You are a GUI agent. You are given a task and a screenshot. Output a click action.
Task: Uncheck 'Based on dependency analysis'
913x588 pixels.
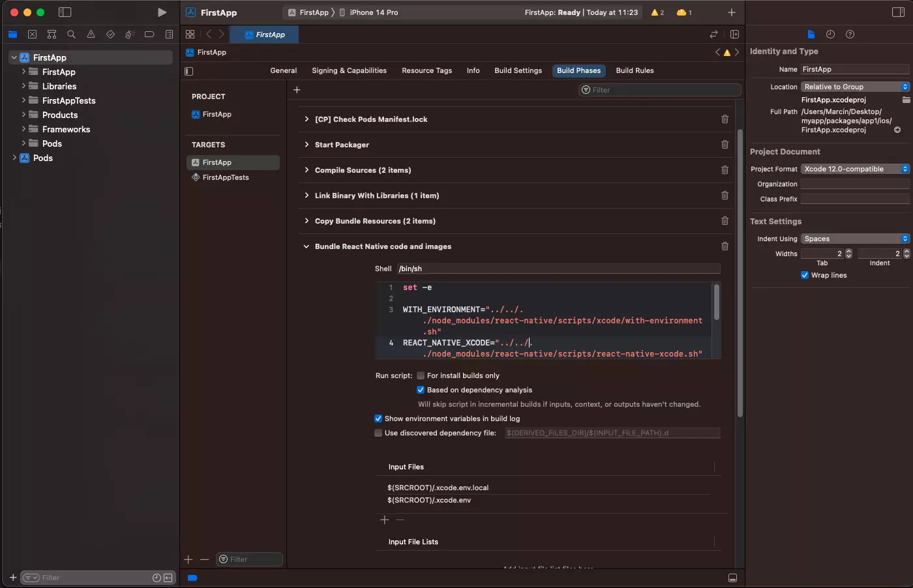coord(421,390)
